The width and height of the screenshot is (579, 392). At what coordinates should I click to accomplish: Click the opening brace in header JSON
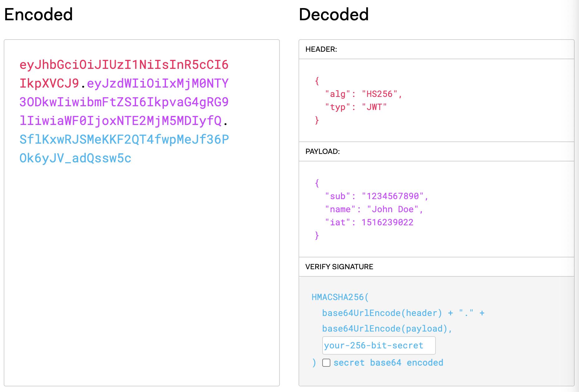(317, 81)
